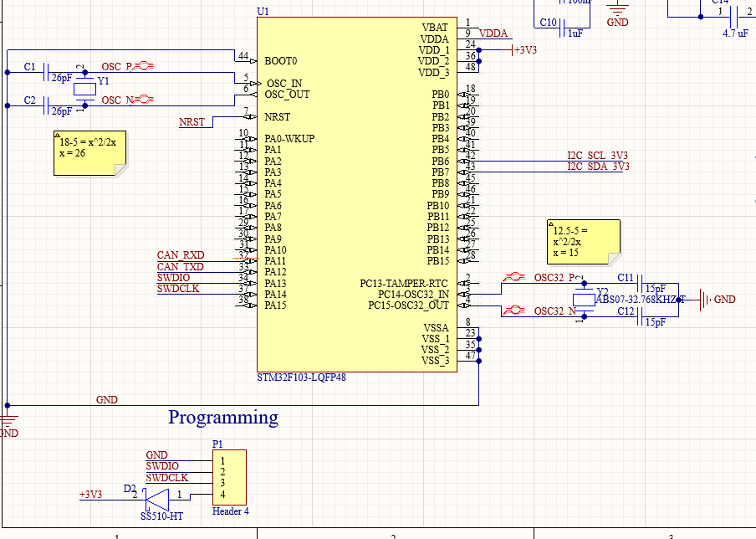Image resolution: width=756 pixels, height=539 pixels.
Task: Click the red marker beside OSC32_N
Action: click(x=514, y=311)
